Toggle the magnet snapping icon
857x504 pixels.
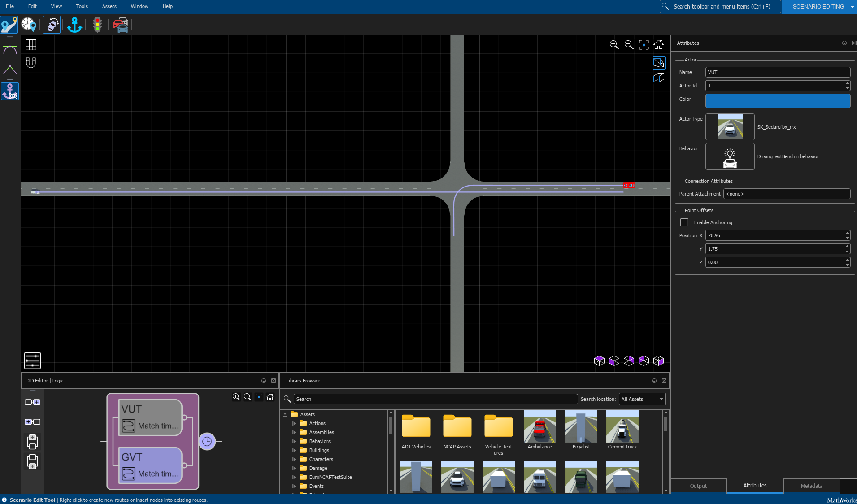coord(31,62)
